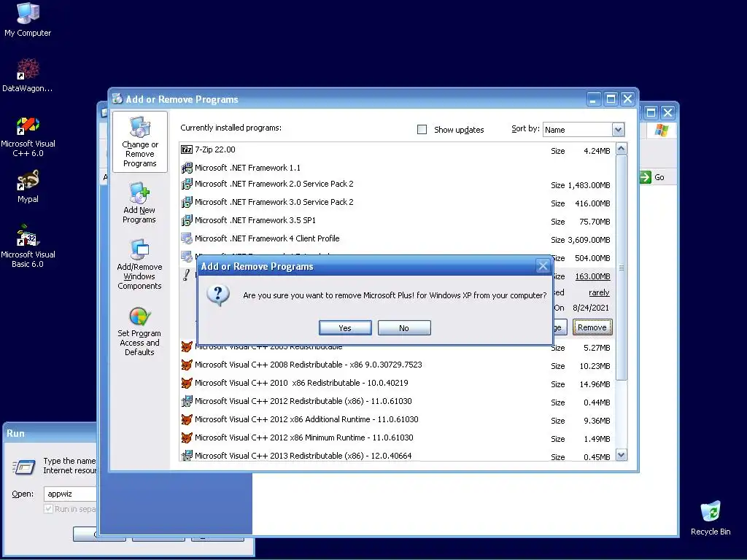747x560 pixels.
Task: Click scroll up arrow in programs list
Action: [621, 149]
